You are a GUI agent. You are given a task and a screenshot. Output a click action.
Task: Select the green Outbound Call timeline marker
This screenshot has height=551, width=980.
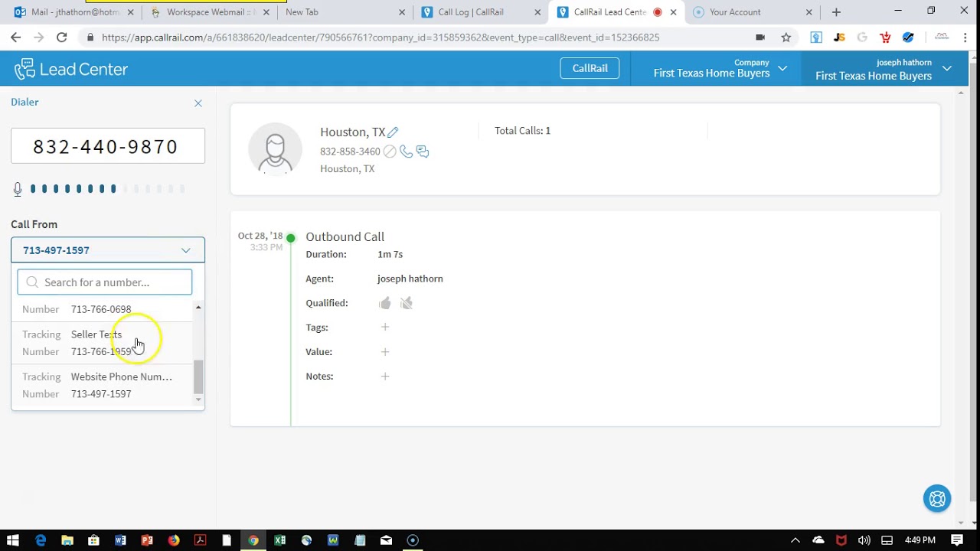coord(291,238)
